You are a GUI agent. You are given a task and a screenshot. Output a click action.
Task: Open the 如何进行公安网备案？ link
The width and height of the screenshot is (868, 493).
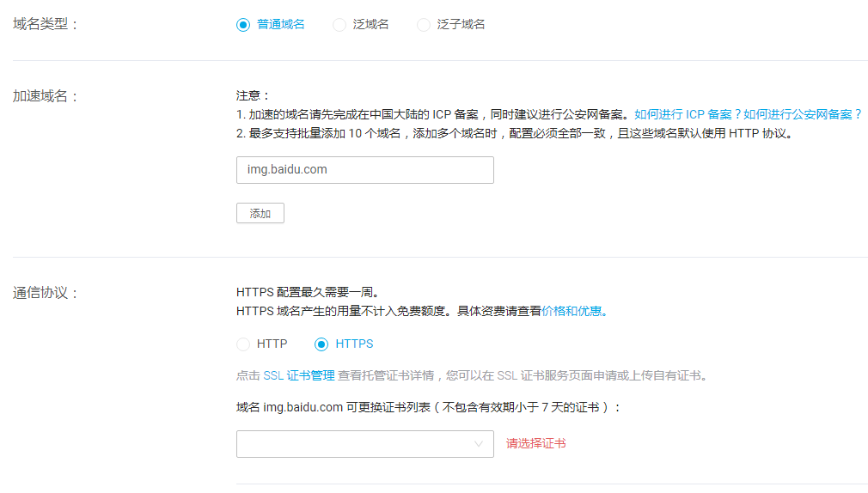[802, 114]
